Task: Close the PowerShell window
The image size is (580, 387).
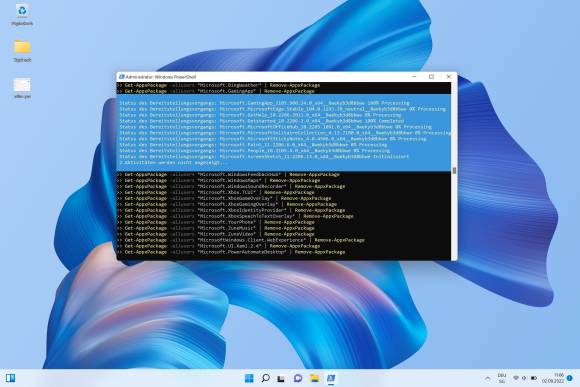Action: [x=448, y=77]
